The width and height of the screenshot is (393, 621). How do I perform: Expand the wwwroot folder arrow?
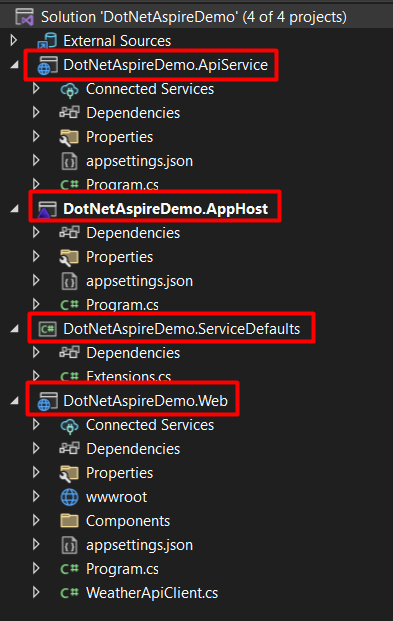(36, 497)
